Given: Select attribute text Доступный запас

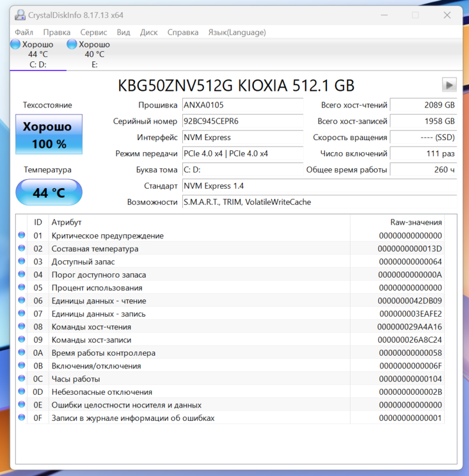Looking at the screenshot, I should pos(83,261).
